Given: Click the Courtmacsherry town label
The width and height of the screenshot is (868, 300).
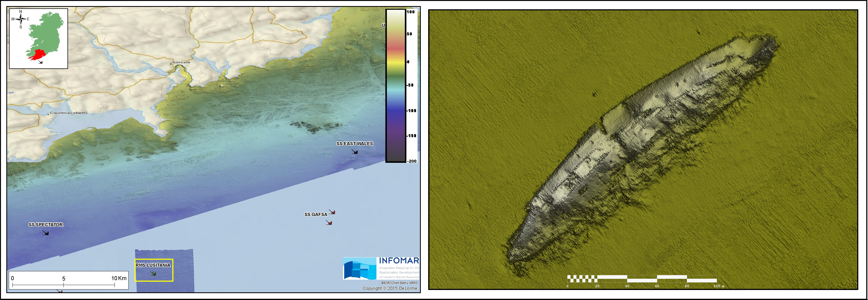Looking at the screenshot, I should (x=69, y=113).
